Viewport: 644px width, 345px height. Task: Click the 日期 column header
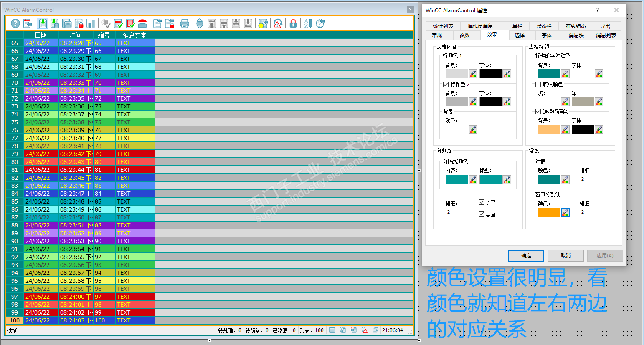pos(41,35)
